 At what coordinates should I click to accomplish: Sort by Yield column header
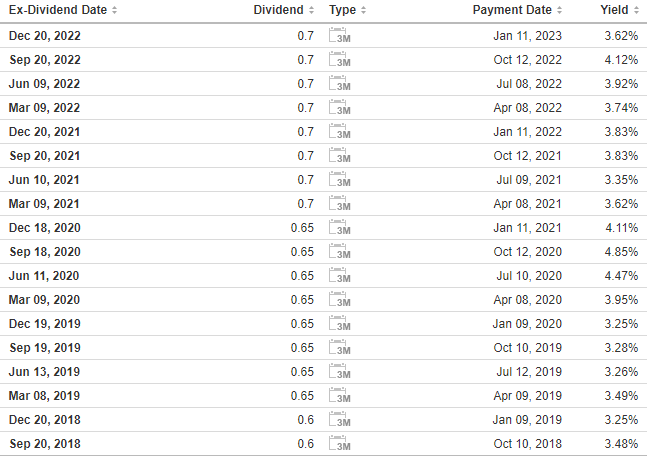click(619, 10)
